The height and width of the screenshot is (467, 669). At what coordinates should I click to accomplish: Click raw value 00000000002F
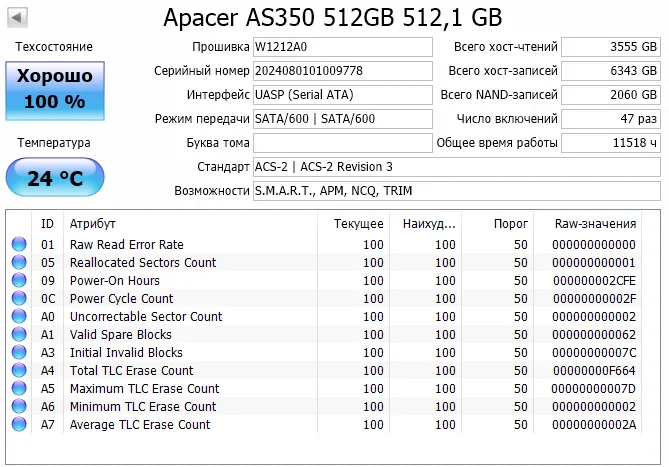tap(594, 299)
